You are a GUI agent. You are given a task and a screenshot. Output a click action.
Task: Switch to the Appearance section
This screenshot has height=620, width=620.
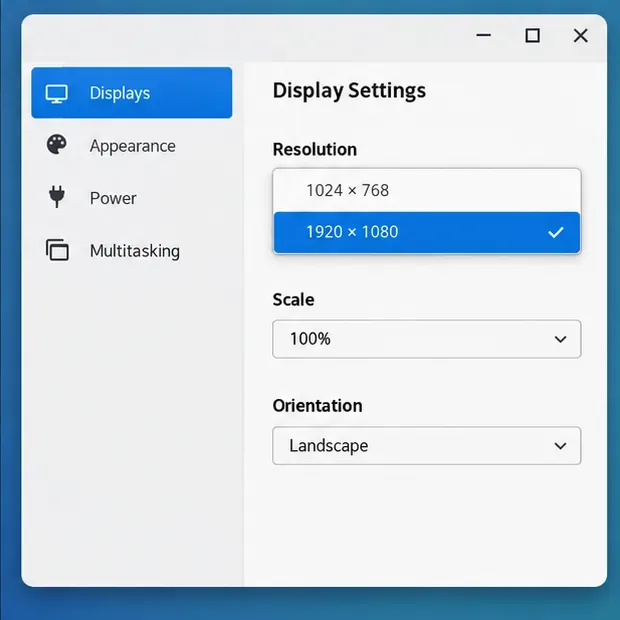tap(132, 146)
